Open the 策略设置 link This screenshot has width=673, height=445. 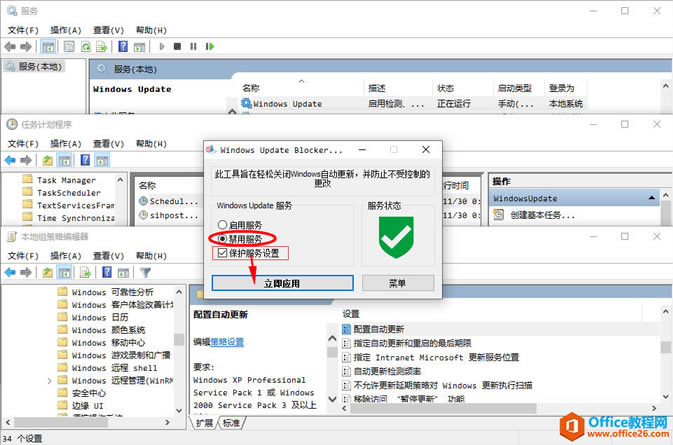227,342
